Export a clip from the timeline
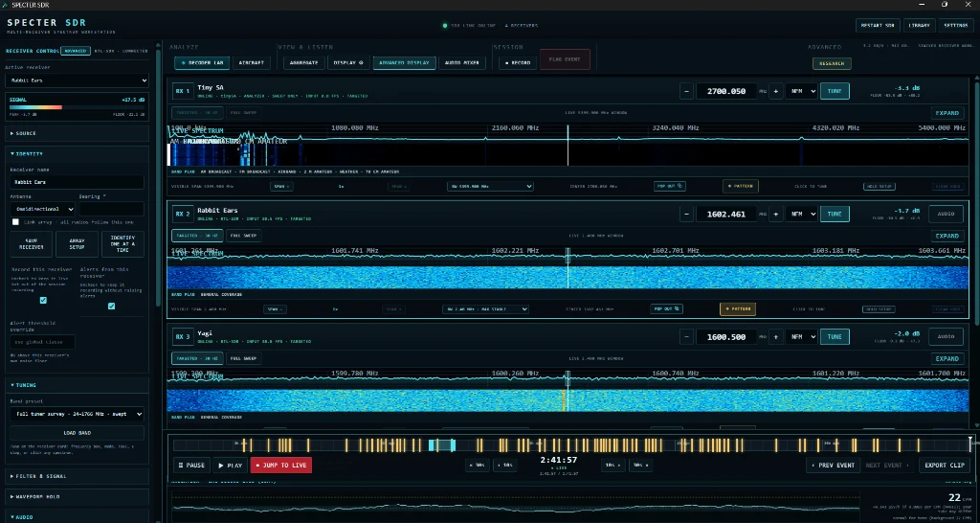This screenshot has height=523, width=980. click(945, 466)
